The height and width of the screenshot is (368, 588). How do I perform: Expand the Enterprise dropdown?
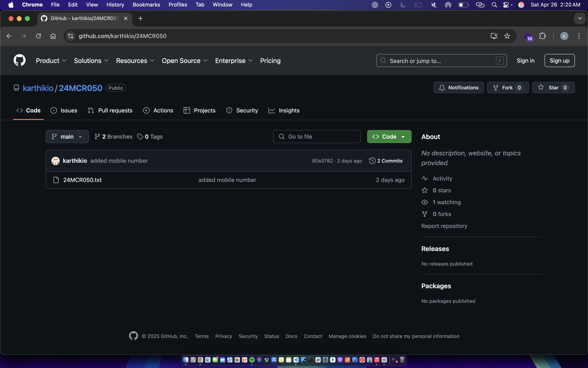[x=234, y=61]
